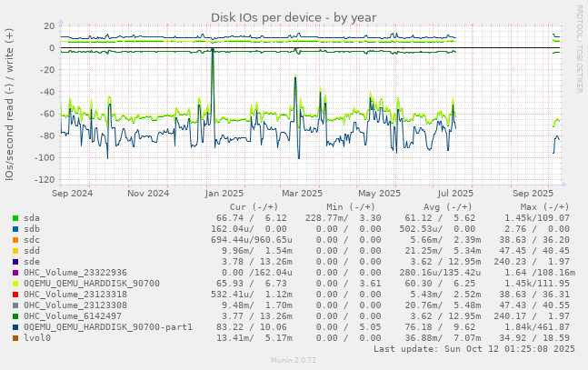The width and height of the screenshot is (588, 370).
Task: Click the 'Jul 2025' x-axis label
Action: pos(454,193)
